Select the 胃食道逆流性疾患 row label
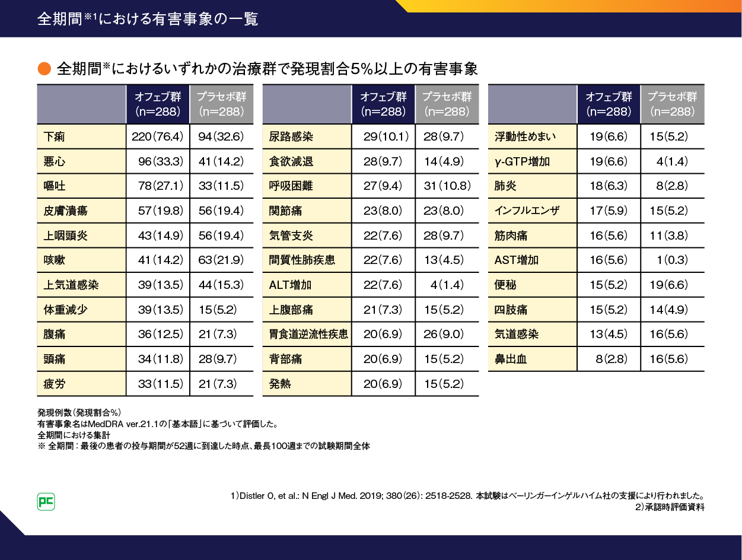Screen dimensions: 742x560 308,335
